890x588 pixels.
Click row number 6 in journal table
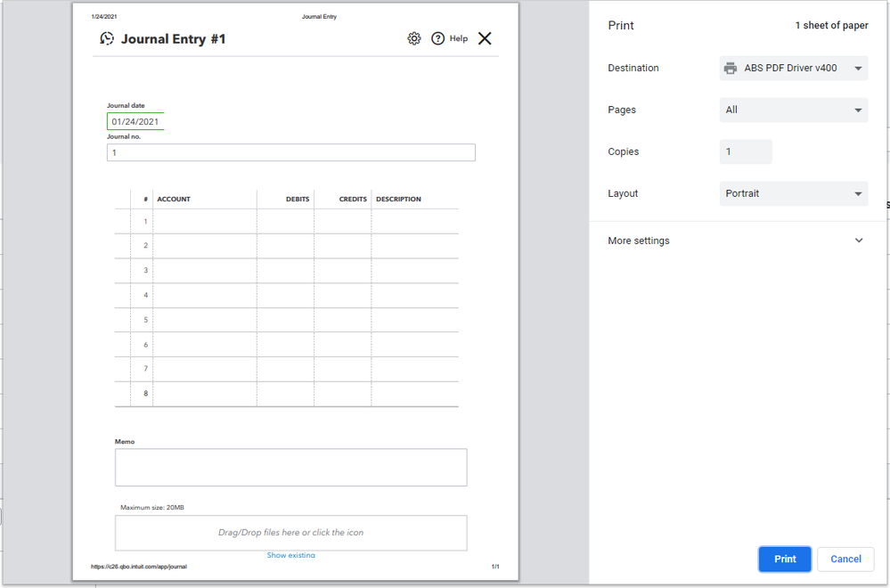click(x=146, y=345)
